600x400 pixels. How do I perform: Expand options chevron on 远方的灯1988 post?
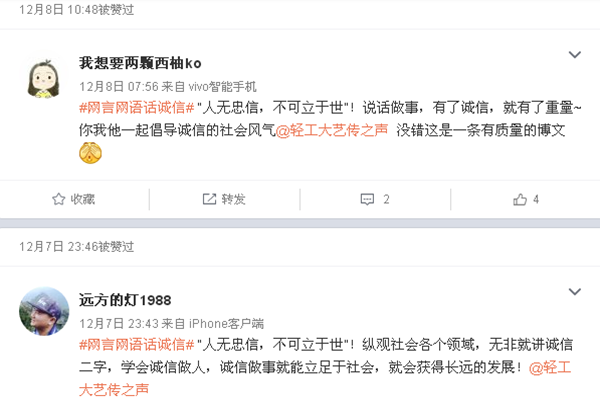575,292
